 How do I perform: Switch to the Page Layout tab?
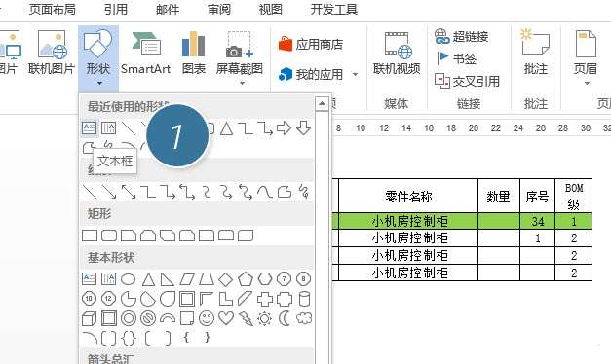tap(53, 9)
